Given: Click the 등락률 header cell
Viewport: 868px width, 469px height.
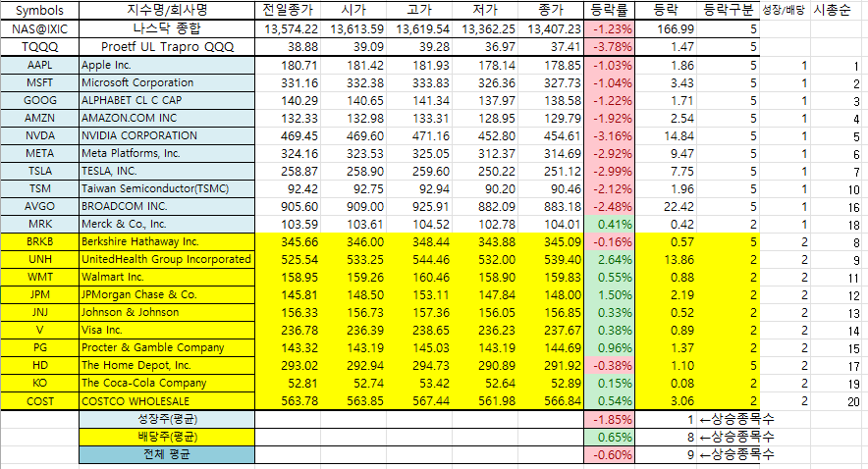Looking at the screenshot, I should [x=609, y=11].
